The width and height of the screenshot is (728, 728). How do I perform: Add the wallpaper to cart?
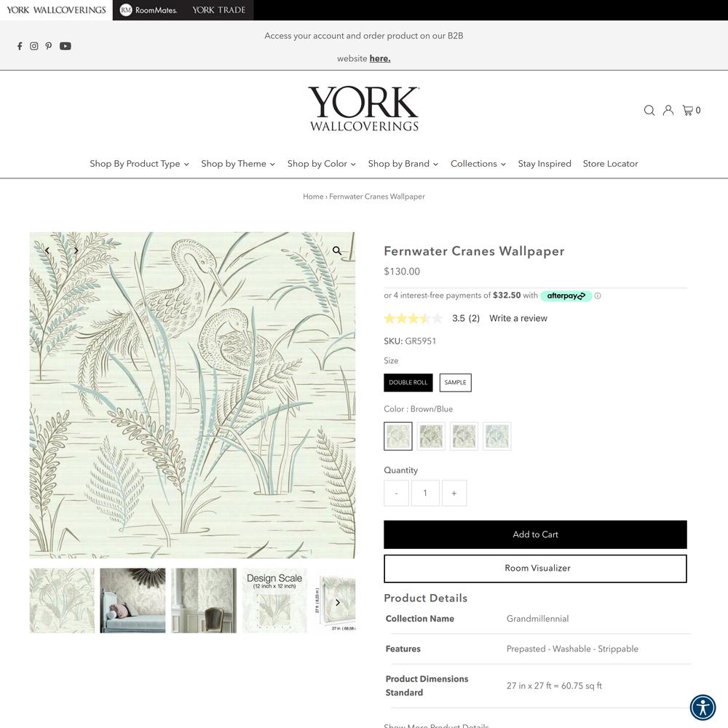[535, 534]
